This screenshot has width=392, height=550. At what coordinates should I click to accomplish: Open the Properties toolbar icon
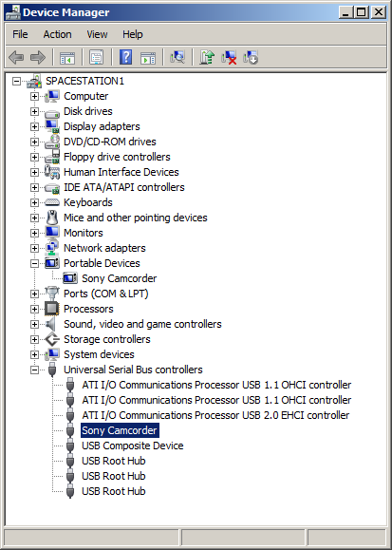97,57
